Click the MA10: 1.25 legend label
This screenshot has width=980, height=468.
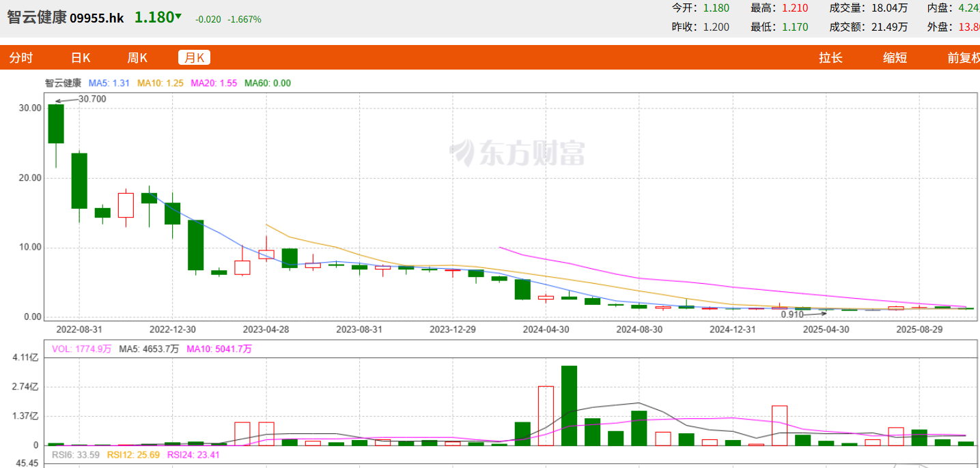pyautogui.click(x=160, y=83)
